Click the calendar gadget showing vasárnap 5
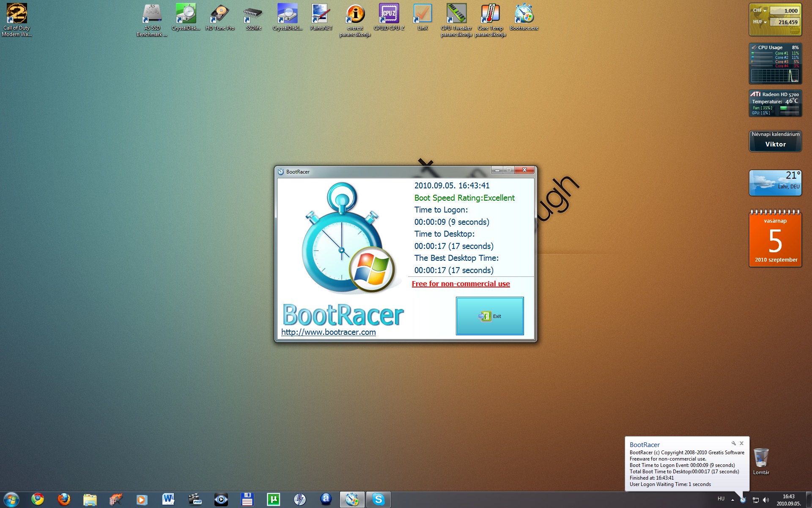The image size is (812, 508). [775, 238]
